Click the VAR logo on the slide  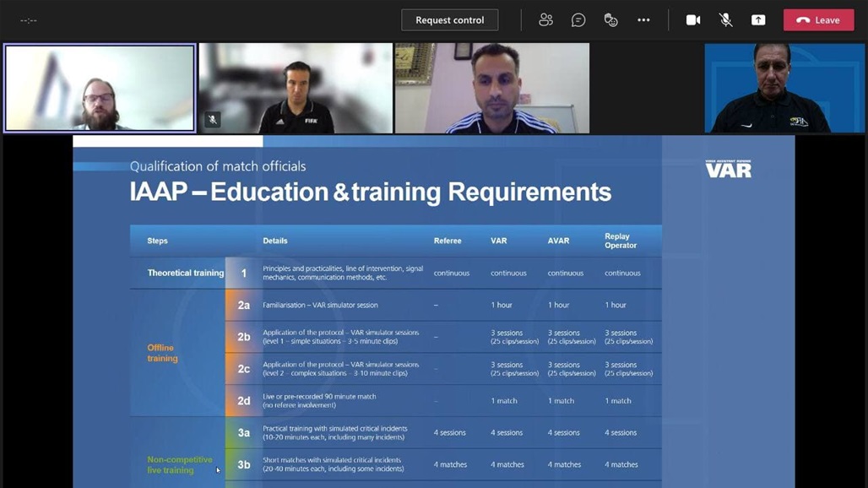pos(728,169)
